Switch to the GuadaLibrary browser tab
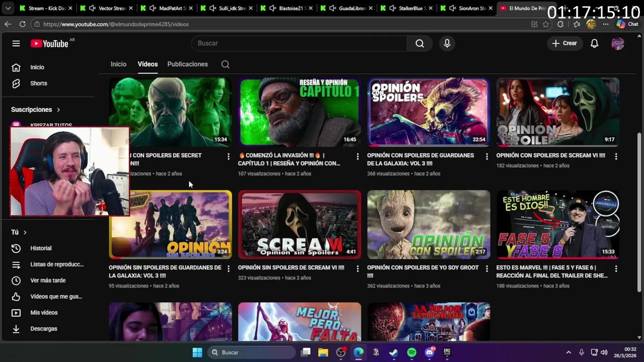 347,8
